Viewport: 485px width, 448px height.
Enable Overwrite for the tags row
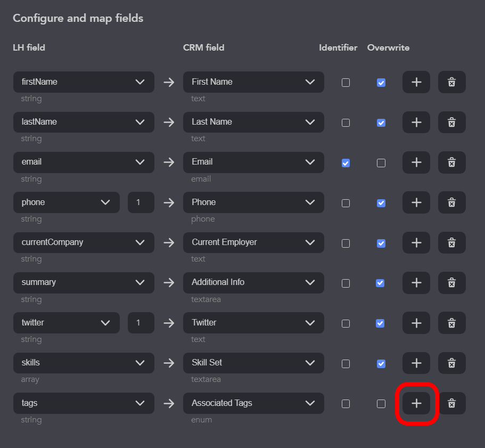tap(381, 404)
